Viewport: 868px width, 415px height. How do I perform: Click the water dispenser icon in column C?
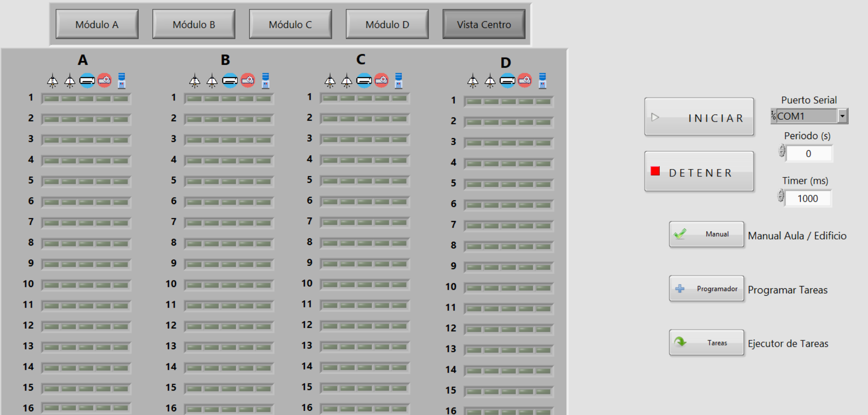399,81
